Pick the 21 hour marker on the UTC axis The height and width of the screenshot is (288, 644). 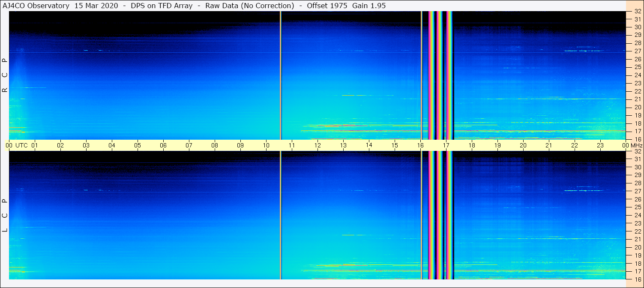point(549,145)
